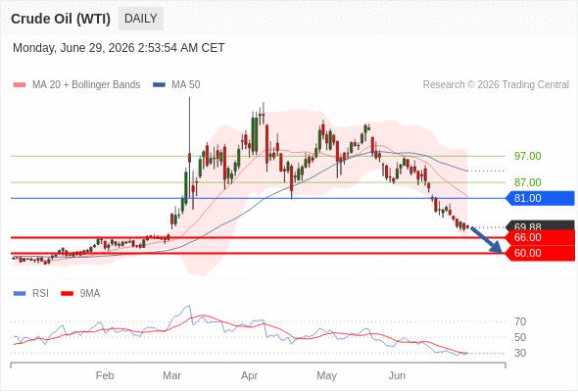Click the Feb label on time axis
The width and height of the screenshot is (578, 392).
105,375
